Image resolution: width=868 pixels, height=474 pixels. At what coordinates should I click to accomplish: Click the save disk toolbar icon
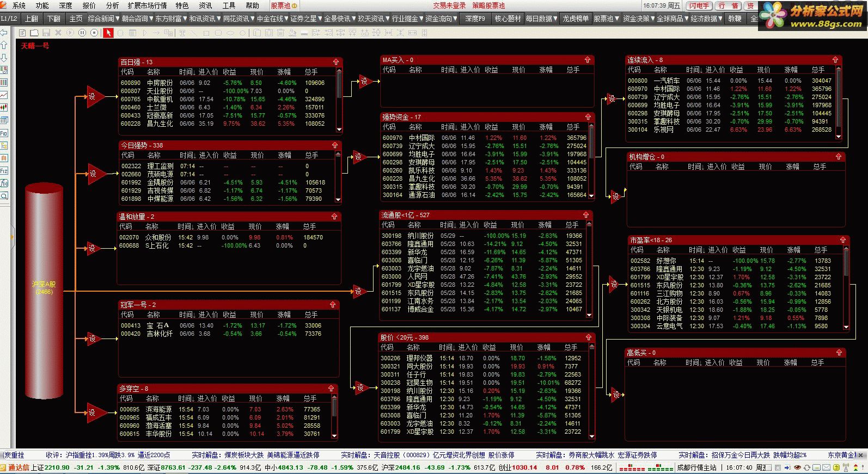pos(46,33)
